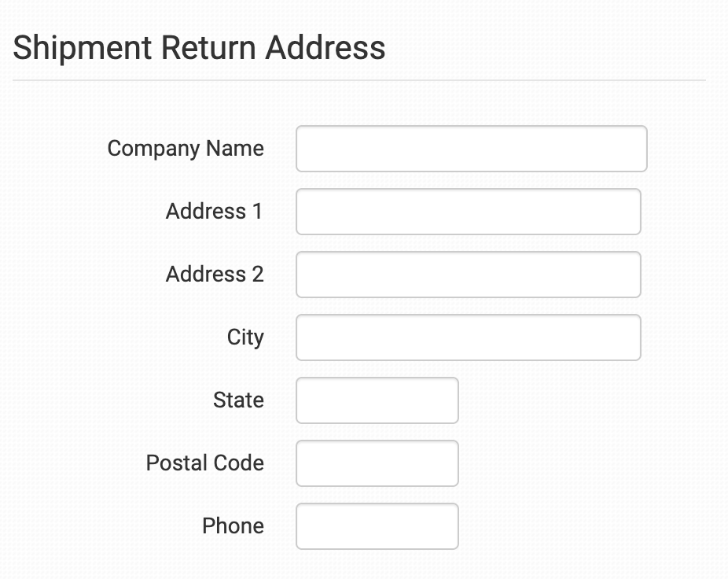Click into the City field

point(468,337)
